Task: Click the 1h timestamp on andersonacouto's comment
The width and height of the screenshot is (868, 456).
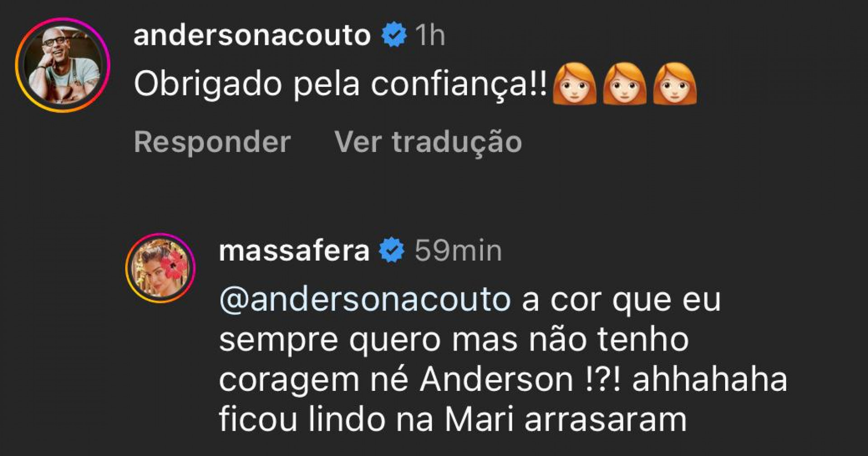Action: click(x=429, y=34)
